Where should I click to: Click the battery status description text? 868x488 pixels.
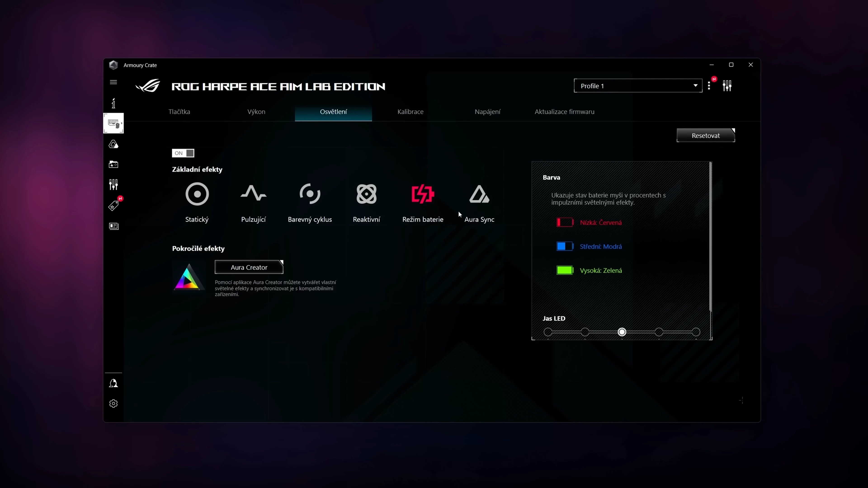608,199
